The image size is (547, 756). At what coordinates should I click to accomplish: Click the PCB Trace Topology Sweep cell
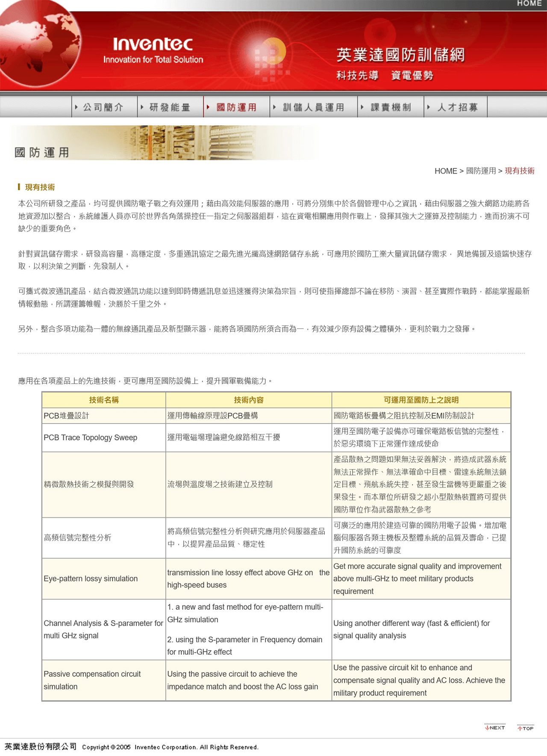click(104, 437)
